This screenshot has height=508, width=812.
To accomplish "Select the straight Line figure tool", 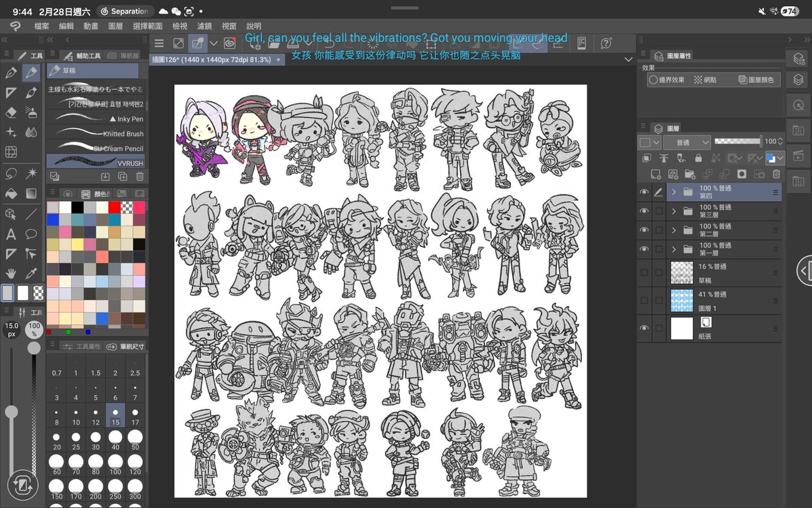I will click(x=30, y=214).
